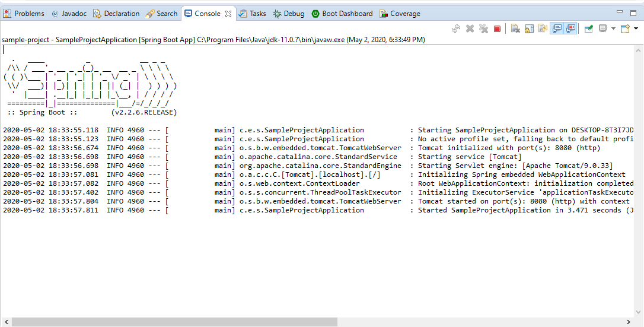This screenshot has height=327, width=644.
Task: Click Display Selected Console monitor icon
Action: [x=602, y=28]
